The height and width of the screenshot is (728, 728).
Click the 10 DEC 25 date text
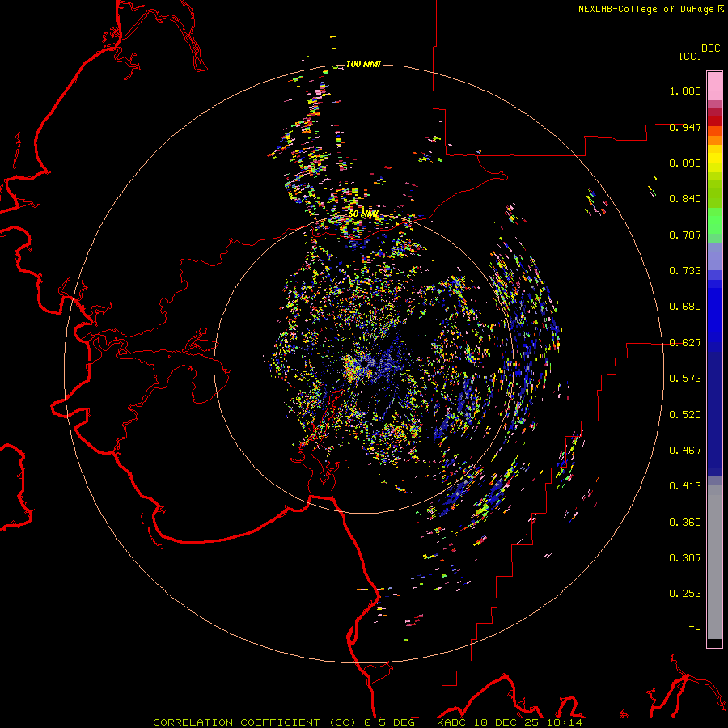[506, 722]
